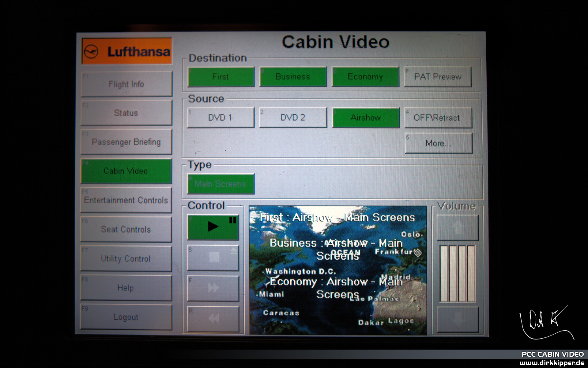Lower volume with the down arrow

click(457, 320)
